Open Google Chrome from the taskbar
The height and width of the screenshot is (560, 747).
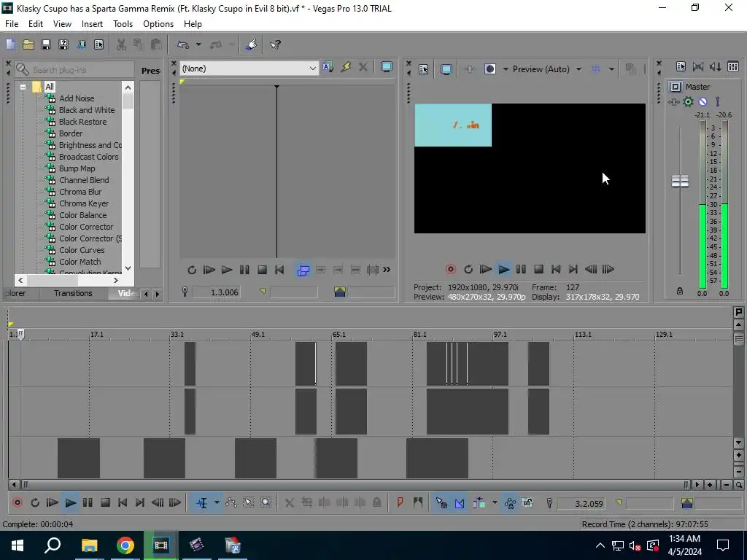click(x=125, y=545)
